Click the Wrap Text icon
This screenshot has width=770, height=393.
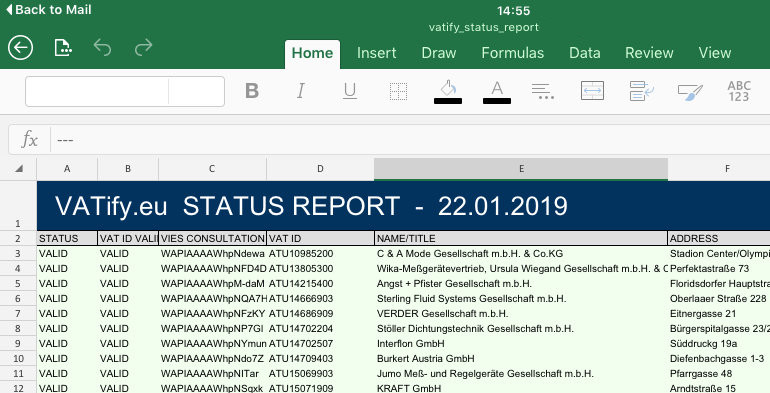point(641,91)
